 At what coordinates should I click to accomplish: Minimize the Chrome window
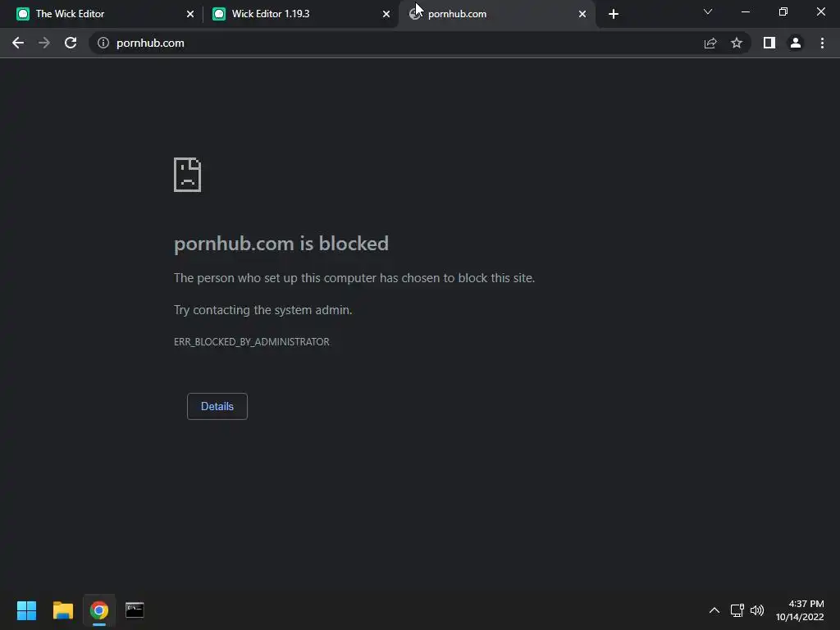pyautogui.click(x=745, y=11)
